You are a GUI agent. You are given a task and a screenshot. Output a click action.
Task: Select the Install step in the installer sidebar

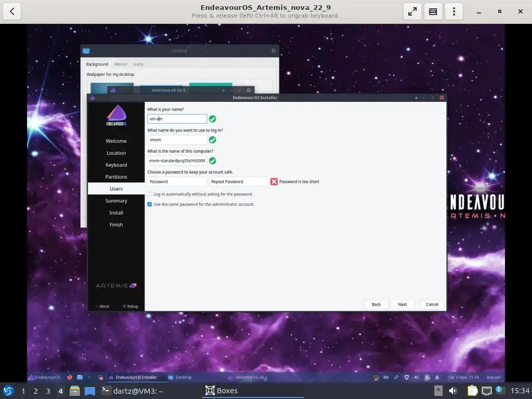pyautogui.click(x=116, y=212)
